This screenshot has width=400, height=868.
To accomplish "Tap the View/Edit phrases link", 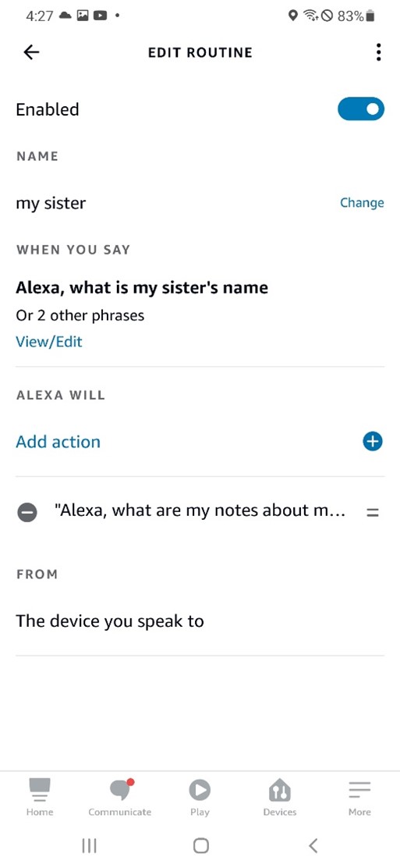I will click(x=49, y=342).
